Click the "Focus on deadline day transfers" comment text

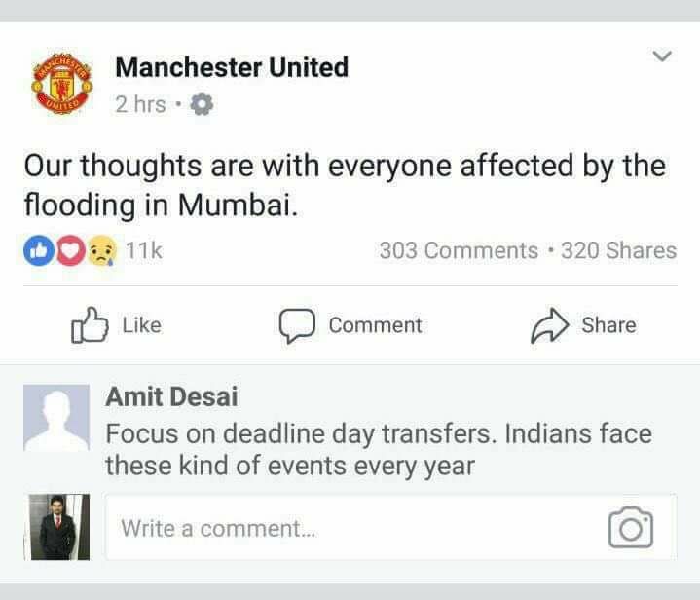pyautogui.click(x=378, y=448)
